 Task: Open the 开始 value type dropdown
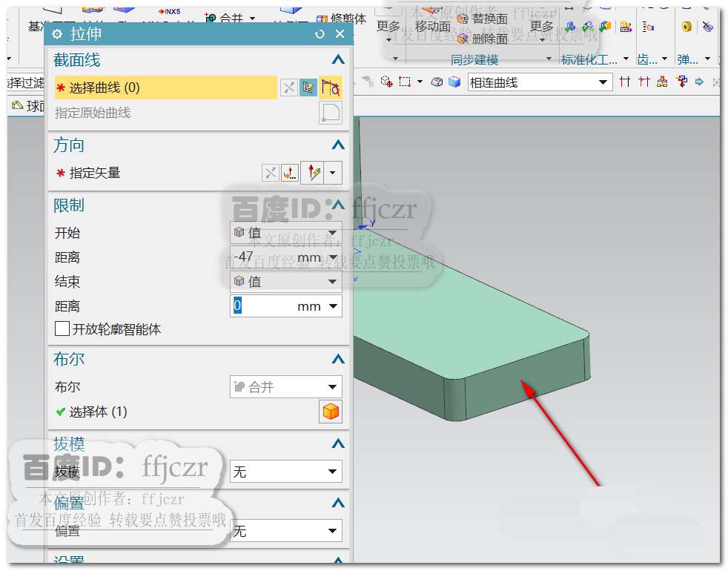click(286, 232)
